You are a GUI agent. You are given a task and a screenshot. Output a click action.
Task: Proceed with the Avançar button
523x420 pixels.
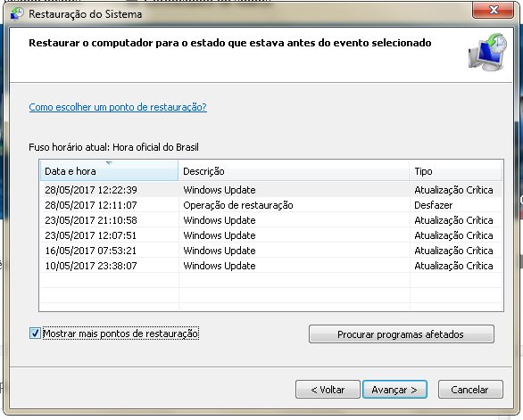click(x=394, y=390)
